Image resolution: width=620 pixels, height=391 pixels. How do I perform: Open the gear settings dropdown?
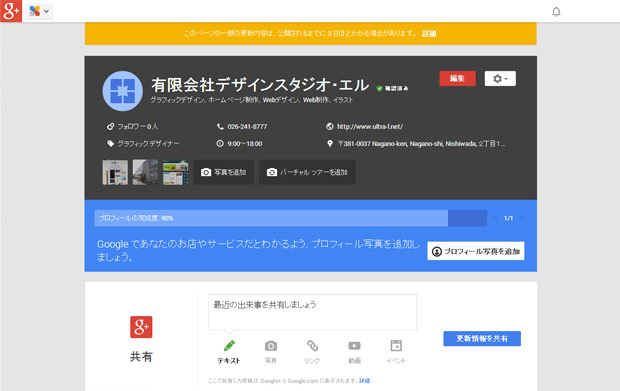pos(500,79)
